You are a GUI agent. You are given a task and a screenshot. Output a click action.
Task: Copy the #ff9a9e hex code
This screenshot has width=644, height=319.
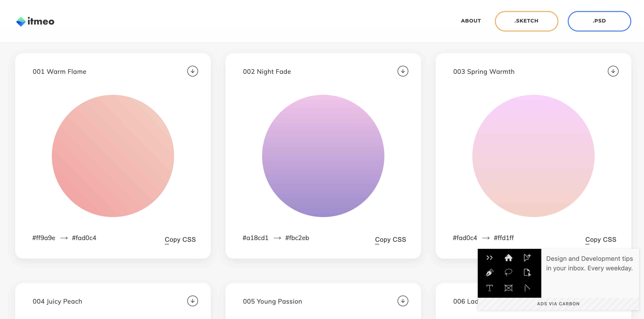[44, 238]
